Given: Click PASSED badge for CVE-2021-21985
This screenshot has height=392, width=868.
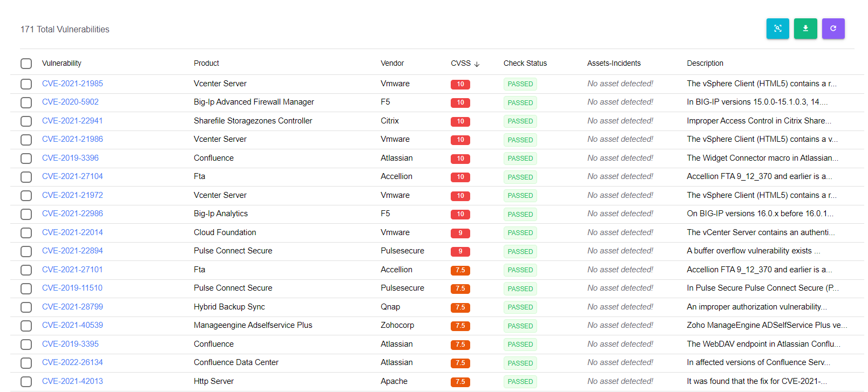Looking at the screenshot, I should click(520, 84).
